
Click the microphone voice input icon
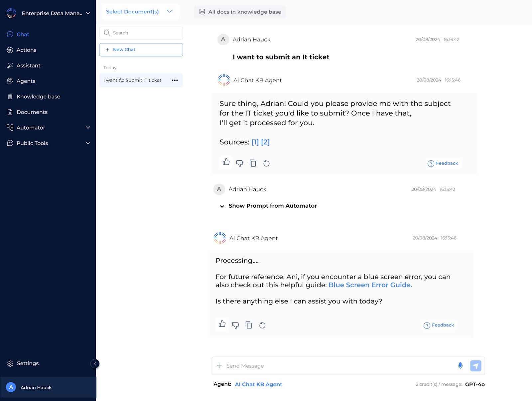pos(460,366)
